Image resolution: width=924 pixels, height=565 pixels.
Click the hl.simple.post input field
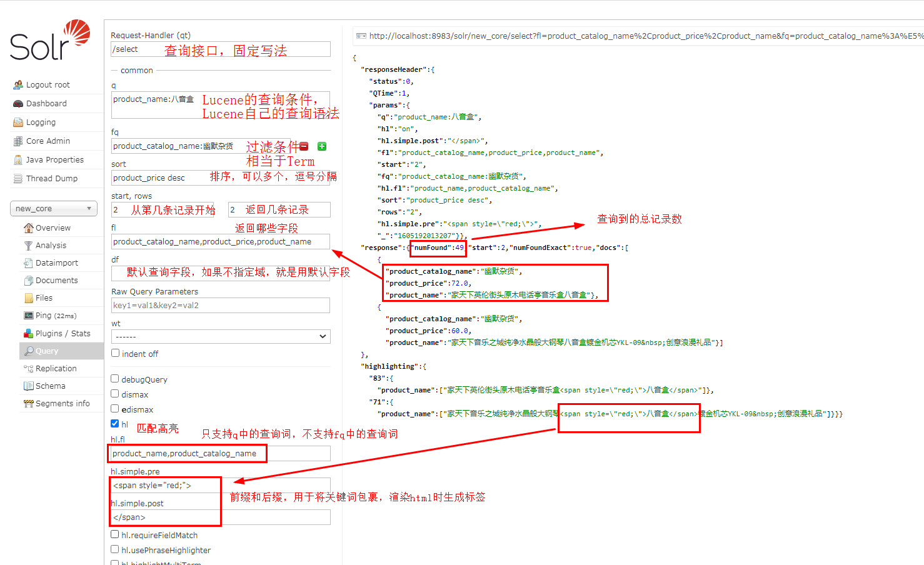(221, 517)
